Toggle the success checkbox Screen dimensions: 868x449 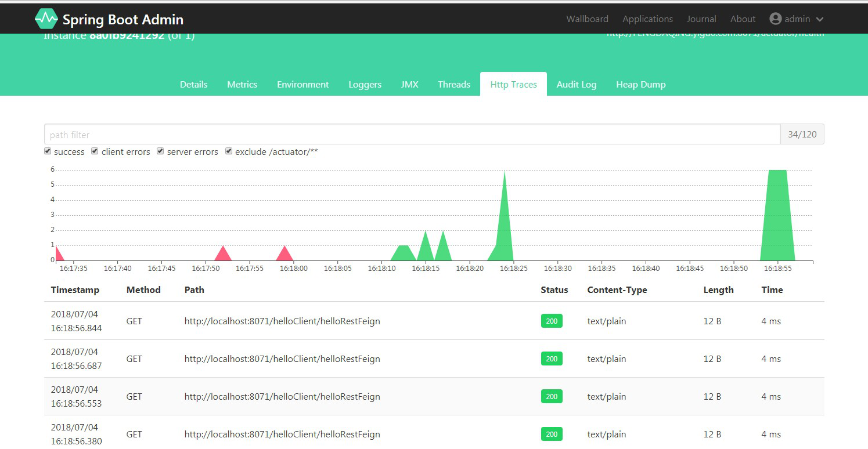48,151
